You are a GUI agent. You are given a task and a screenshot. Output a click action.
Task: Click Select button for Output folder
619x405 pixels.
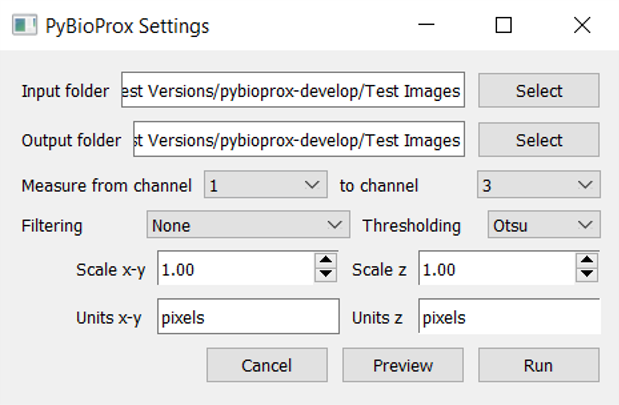pyautogui.click(x=539, y=140)
